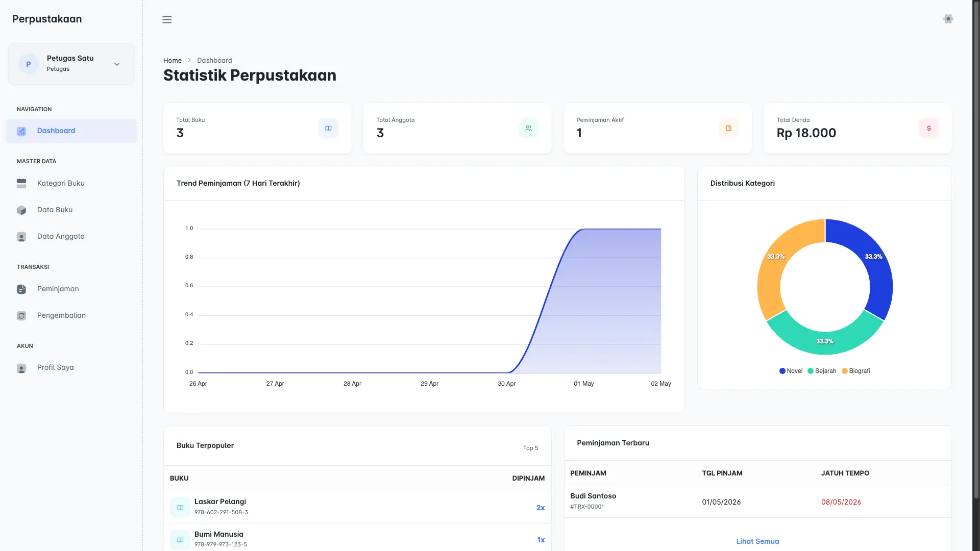Click the TGL PINJAM column header
The width and height of the screenshot is (980, 551).
[x=722, y=473]
